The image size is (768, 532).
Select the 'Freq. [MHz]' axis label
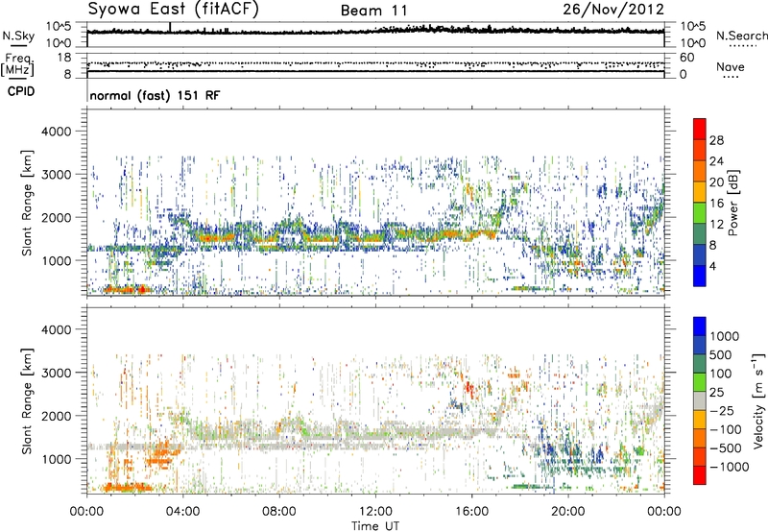point(17,65)
